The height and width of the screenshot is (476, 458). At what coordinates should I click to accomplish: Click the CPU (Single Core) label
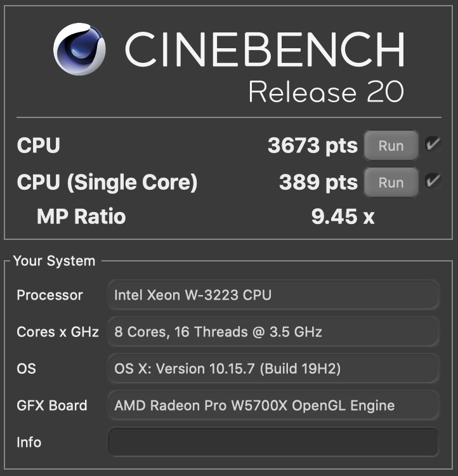tap(107, 182)
